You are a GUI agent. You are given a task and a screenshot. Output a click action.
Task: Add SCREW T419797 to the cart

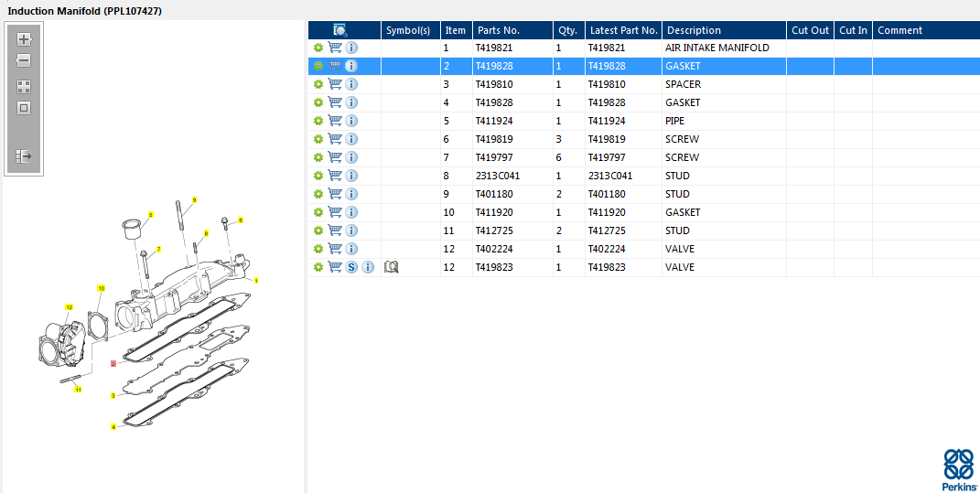tap(335, 156)
